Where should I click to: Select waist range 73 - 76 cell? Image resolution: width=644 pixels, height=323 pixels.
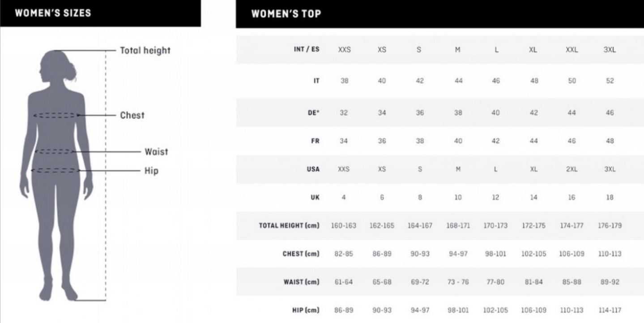point(458,282)
